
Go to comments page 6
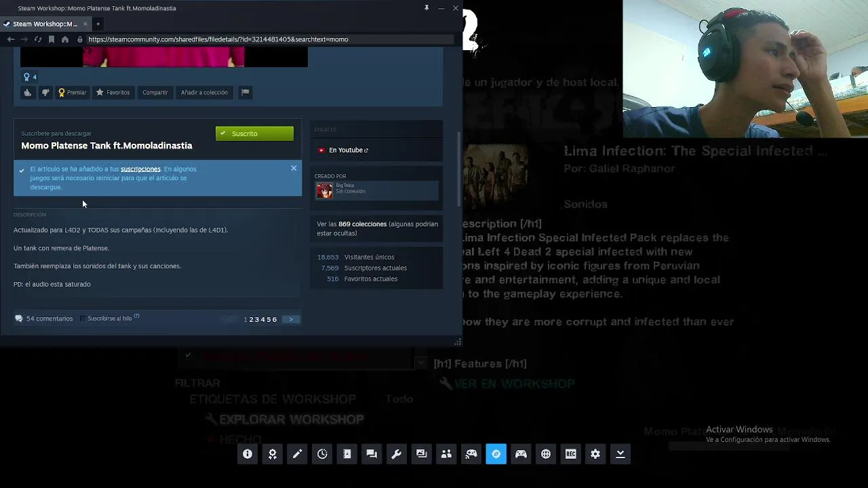point(275,319)
